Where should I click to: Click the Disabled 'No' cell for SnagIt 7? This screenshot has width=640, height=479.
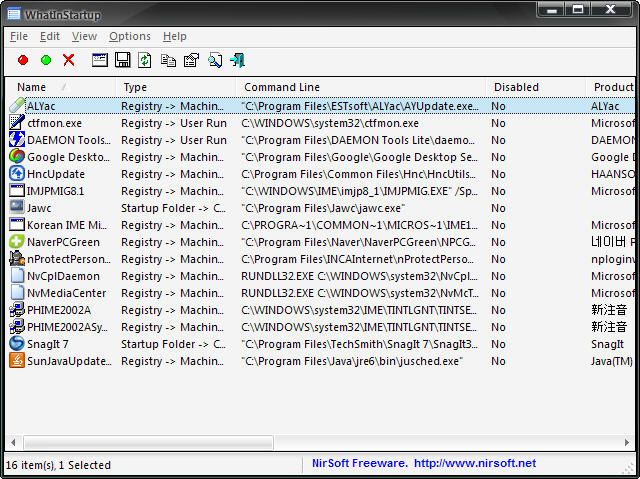click(x=498, y=344)
